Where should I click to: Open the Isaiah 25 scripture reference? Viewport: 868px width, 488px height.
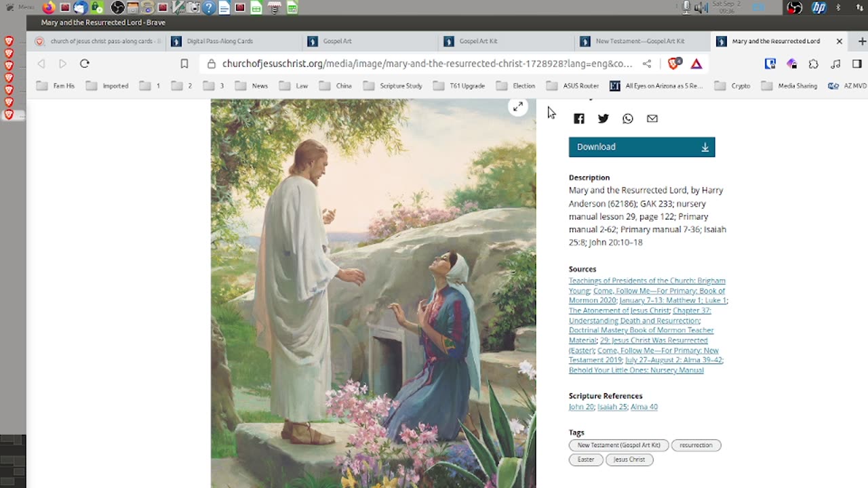tap(612, 407)
